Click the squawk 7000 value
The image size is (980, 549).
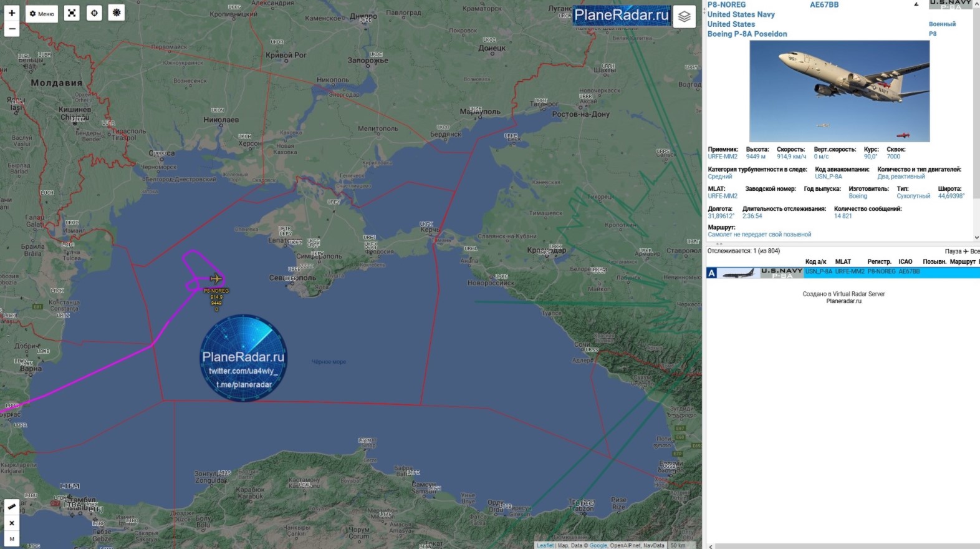(x=893, y=157)
